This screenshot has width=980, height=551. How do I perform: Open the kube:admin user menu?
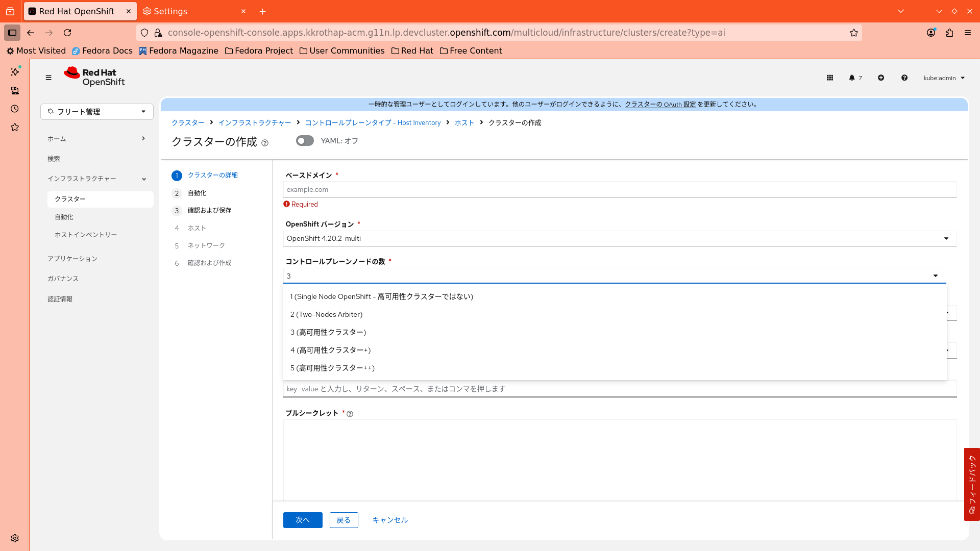(944, 78)
